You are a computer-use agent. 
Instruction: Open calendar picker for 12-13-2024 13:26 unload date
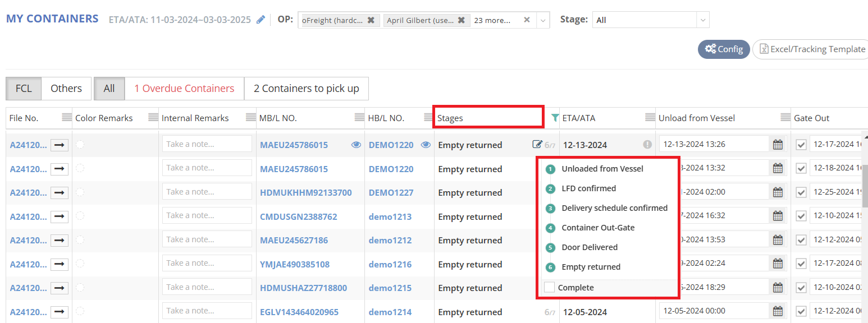tap(778, 145)
